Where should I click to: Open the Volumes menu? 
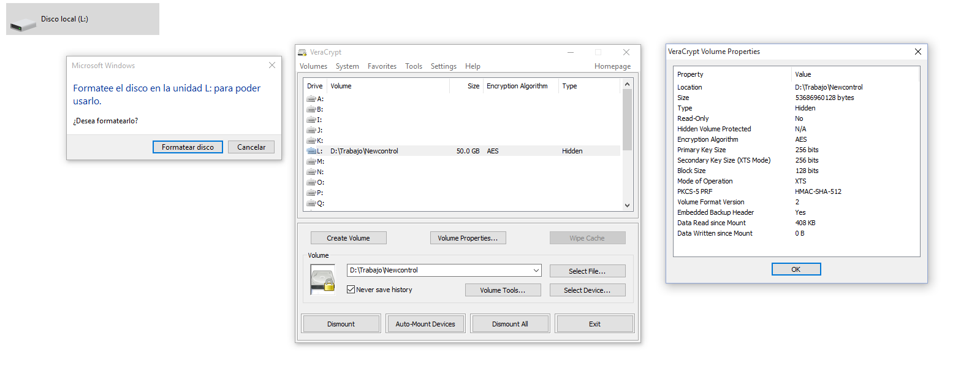point(313,66)
